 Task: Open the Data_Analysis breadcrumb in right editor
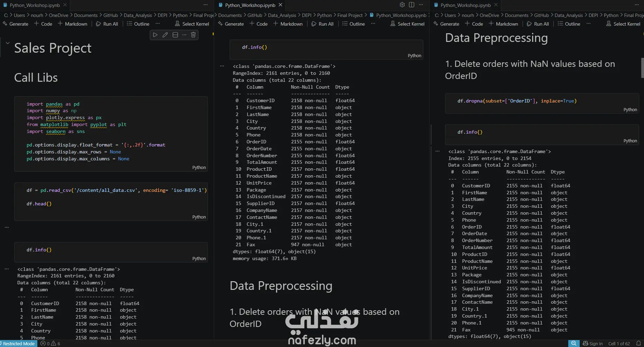coord(569,15)
